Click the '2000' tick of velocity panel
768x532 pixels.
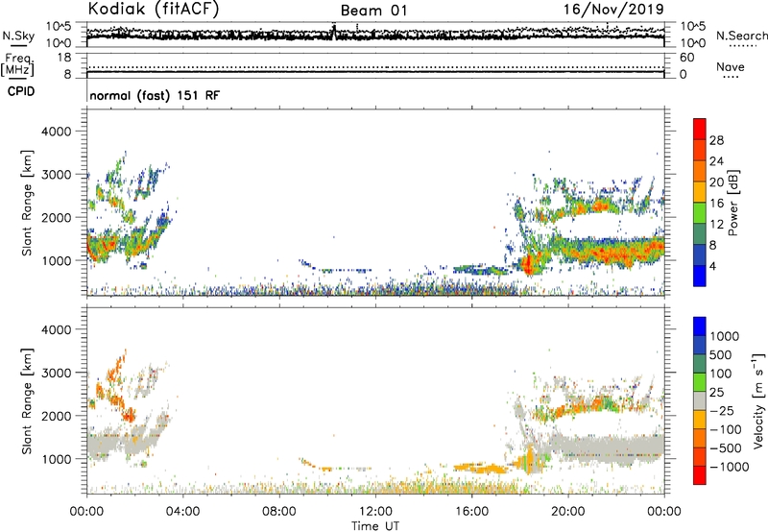click(57, 416)
